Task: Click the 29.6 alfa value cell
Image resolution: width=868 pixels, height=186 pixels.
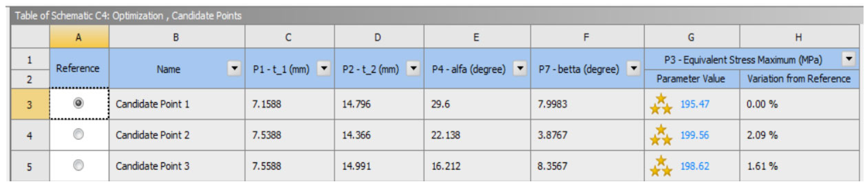Action: point(440,104)
